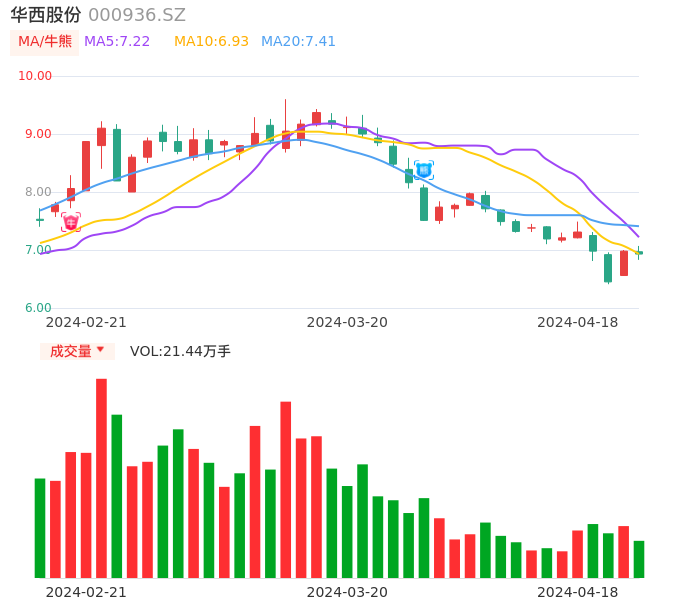Click the red bull (牛) signal marker
686x606 pixels.
click(x=71, y=222)
